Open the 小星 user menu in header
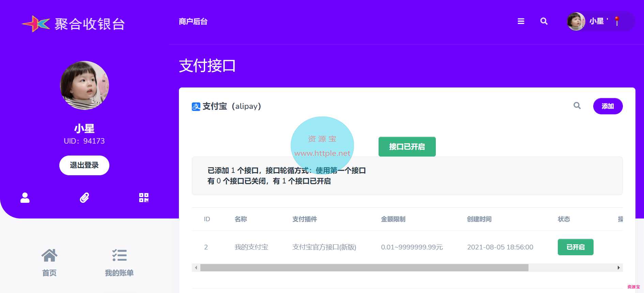The height and width of the screenshot is (293, 644). (600, 21)
